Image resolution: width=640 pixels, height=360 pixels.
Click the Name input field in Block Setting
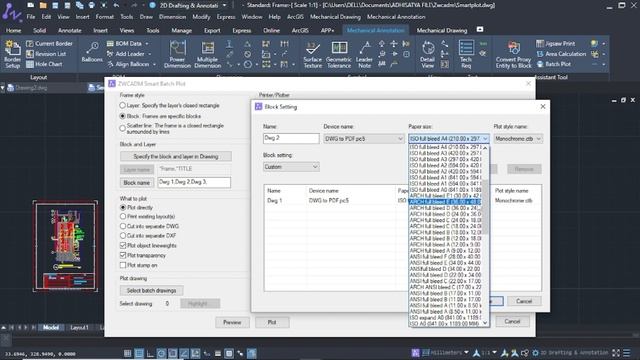pos(291,138)
